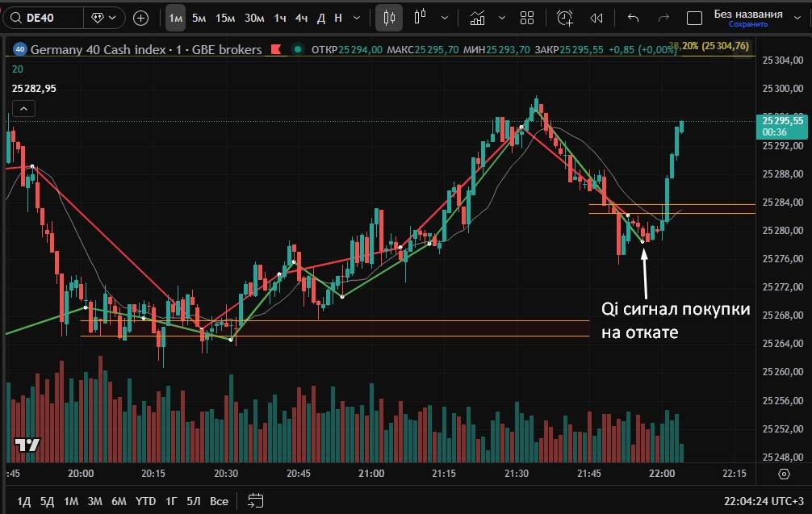Open go-to-date calendar icon
Image resolution: width=812 pixels, height=514 pixels.
pyautogui.click(x=256, y=500)
